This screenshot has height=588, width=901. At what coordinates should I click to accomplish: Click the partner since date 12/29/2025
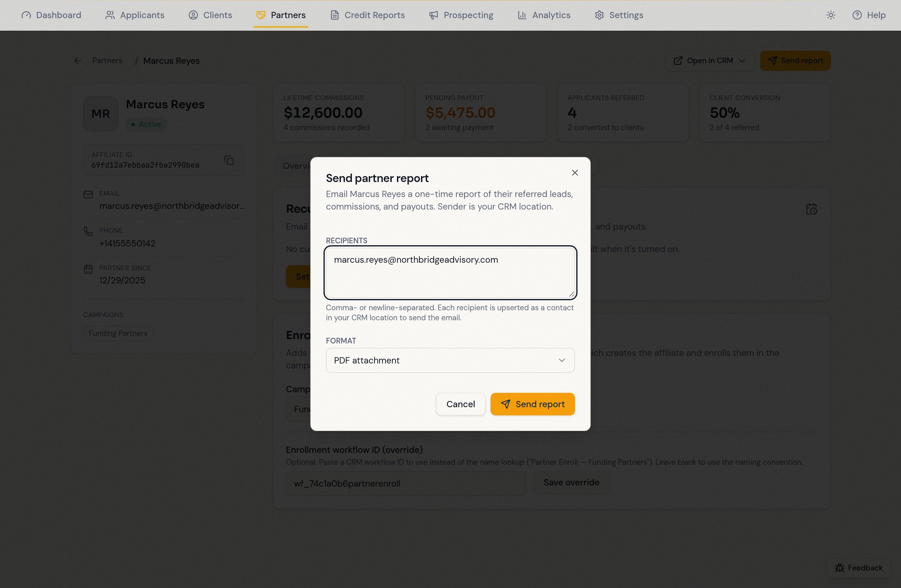click(x=122, y=280)
